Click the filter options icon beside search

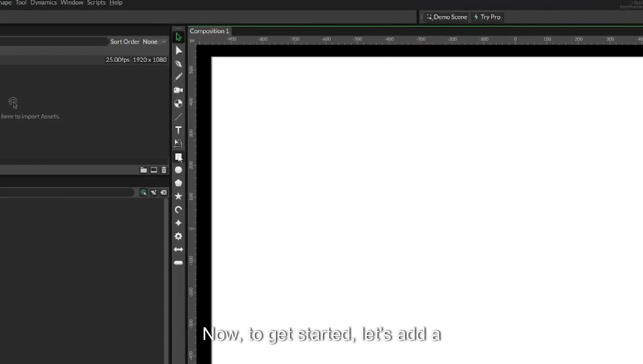[x=154, y=192]
